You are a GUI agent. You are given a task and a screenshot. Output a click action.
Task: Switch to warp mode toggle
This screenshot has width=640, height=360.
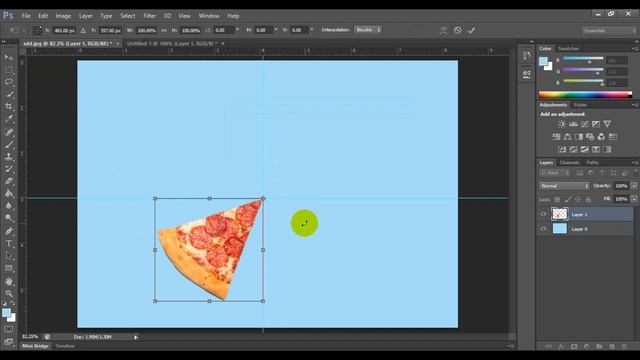[444, 30]
